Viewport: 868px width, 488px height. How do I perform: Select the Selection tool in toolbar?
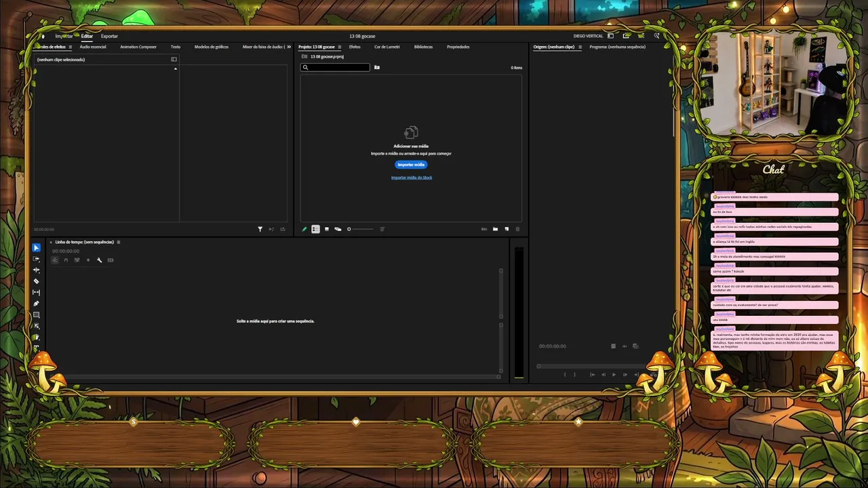click(37, 247)
